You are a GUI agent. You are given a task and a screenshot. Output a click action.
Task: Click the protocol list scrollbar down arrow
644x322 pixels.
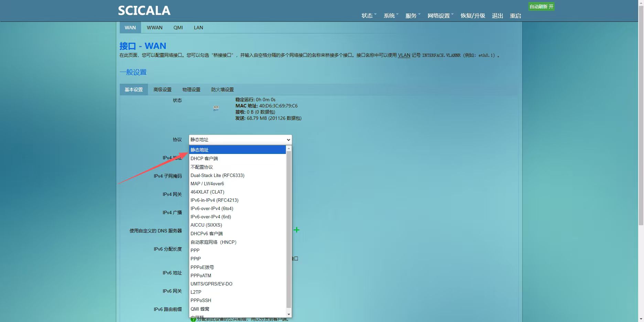point(289,314)
